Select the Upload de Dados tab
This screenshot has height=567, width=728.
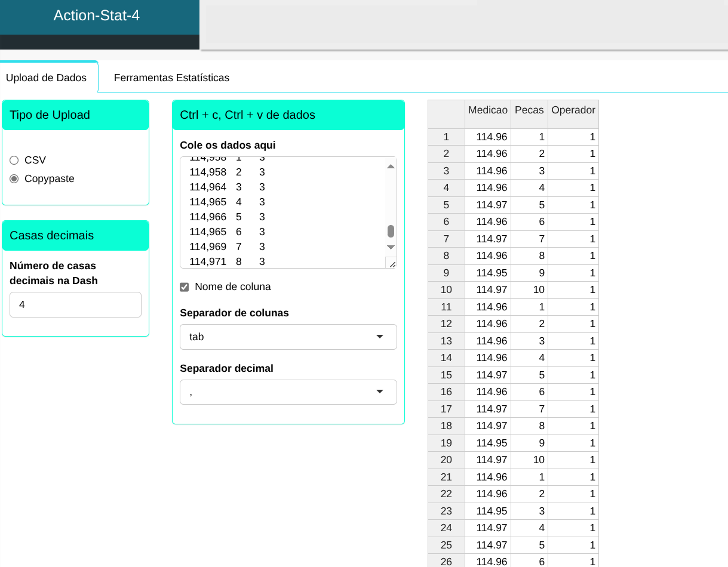pos(46,78)
